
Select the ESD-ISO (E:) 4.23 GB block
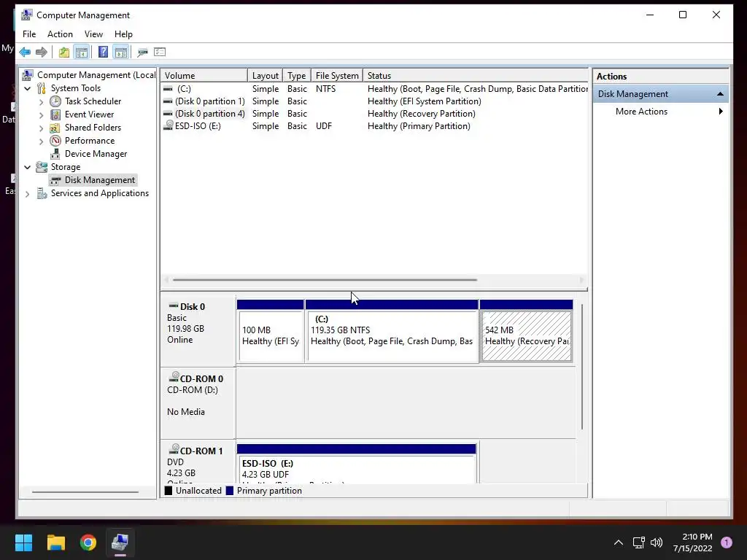click(x=356, y=464)
